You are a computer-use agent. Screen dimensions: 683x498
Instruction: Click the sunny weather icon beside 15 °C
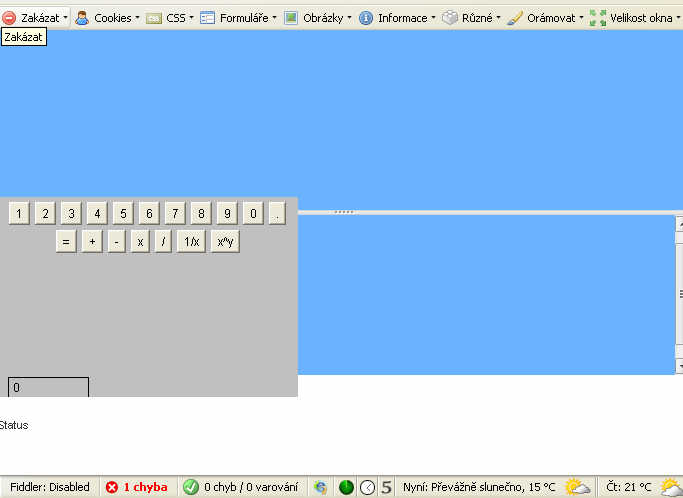pyautogui.click(x=577, y=487)
